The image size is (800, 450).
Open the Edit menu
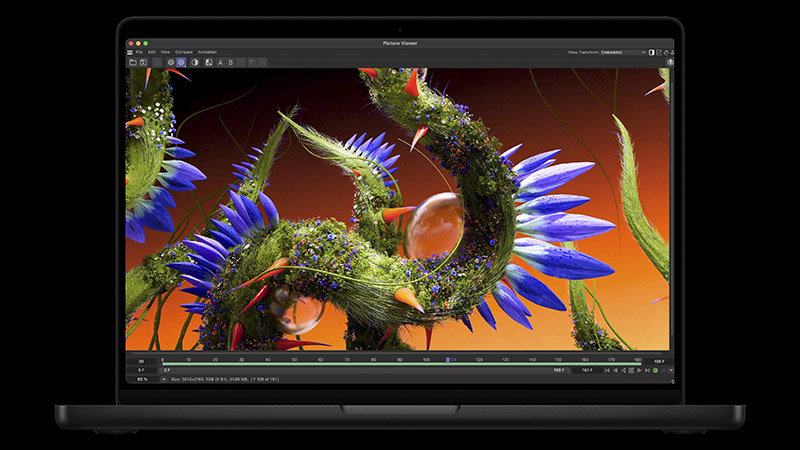(152, 52)
